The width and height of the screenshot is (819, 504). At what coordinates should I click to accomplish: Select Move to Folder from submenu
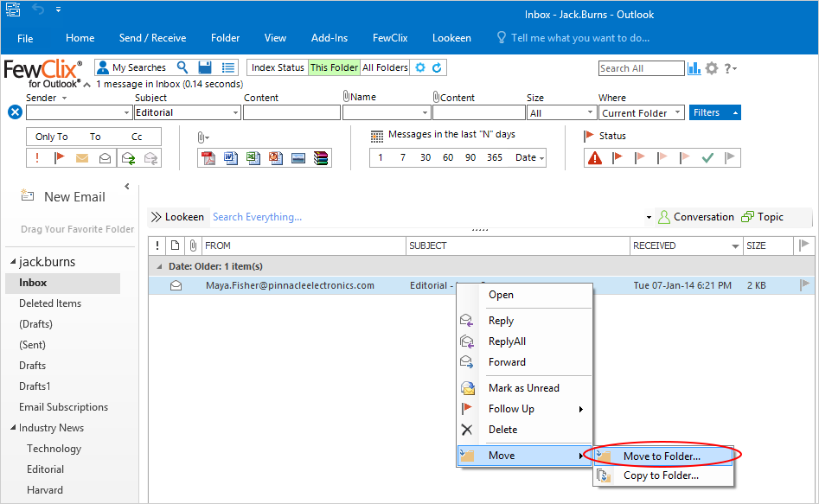point(662,456)
